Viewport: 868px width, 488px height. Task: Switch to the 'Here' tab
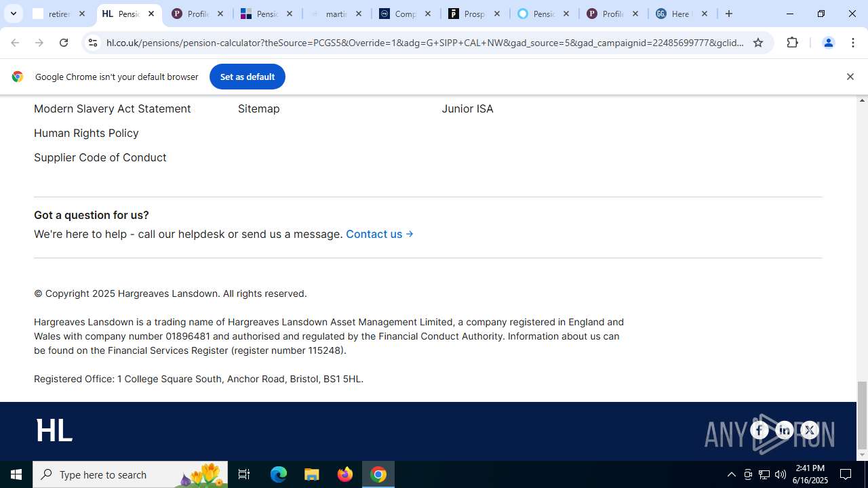pos(682,14)
